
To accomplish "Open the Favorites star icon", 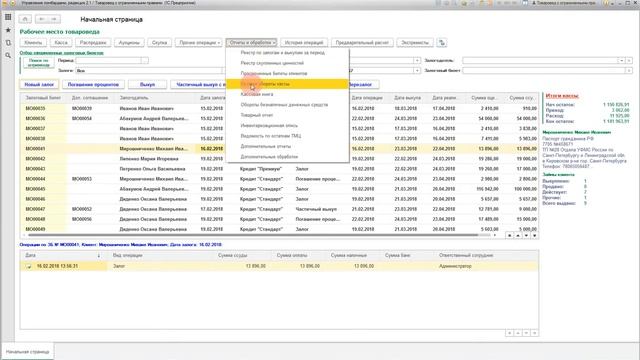I will click(8, 30).
